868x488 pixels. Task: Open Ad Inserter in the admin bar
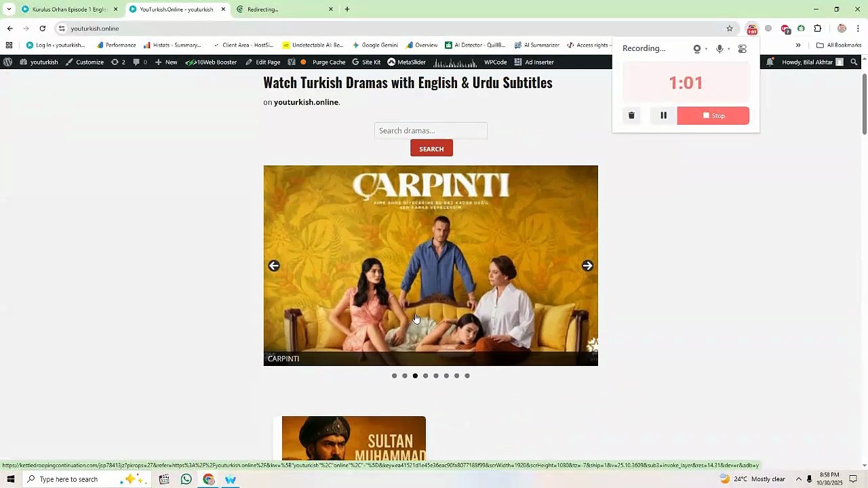534,62
